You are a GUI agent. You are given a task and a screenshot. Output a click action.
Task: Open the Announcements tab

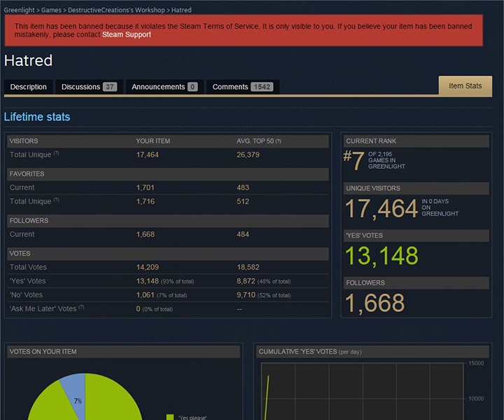pyautogui.click(x=164, y=87)
